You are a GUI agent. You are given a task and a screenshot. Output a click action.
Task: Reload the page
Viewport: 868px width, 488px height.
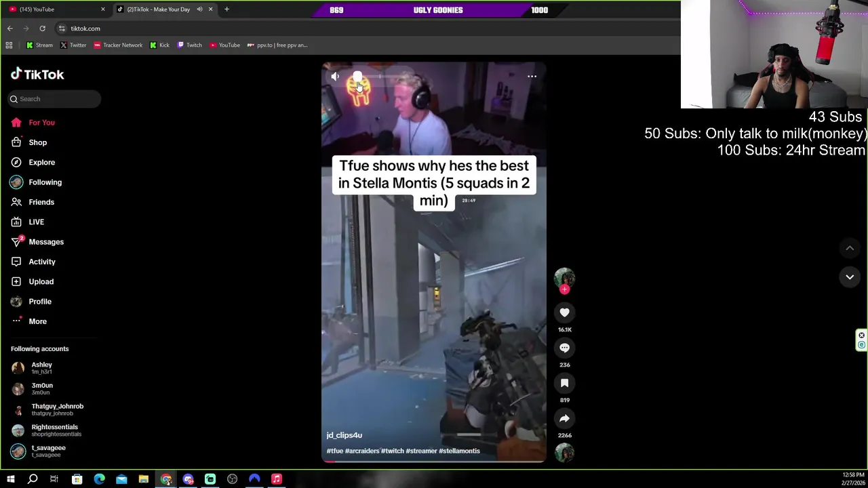click(x=42, y=28)
